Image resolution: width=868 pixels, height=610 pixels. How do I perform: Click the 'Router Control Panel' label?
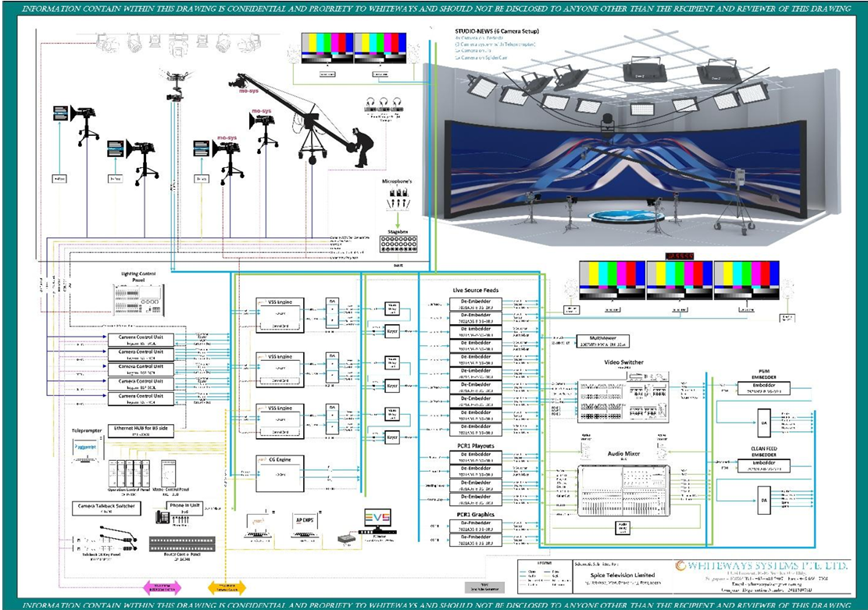[182, 554]
